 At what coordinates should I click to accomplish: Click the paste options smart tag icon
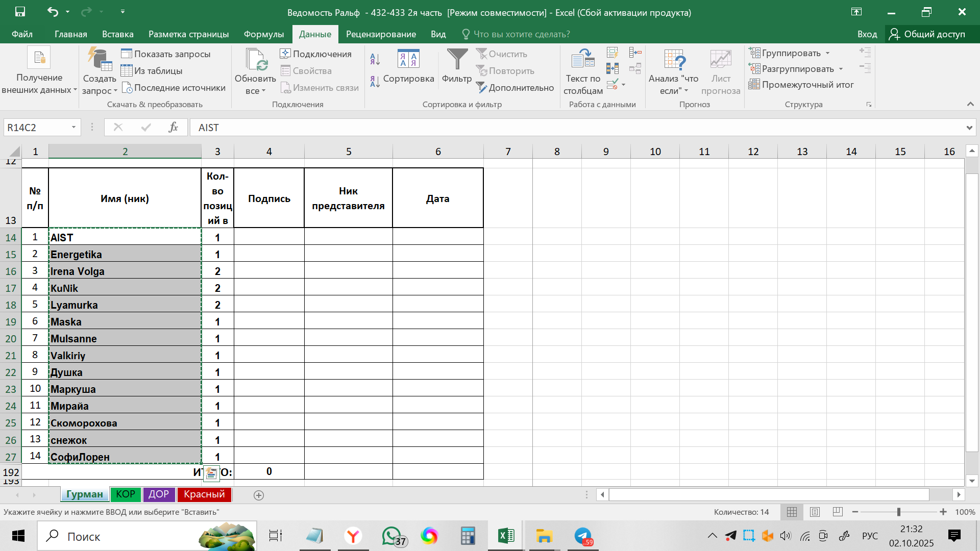pos(211,473)
